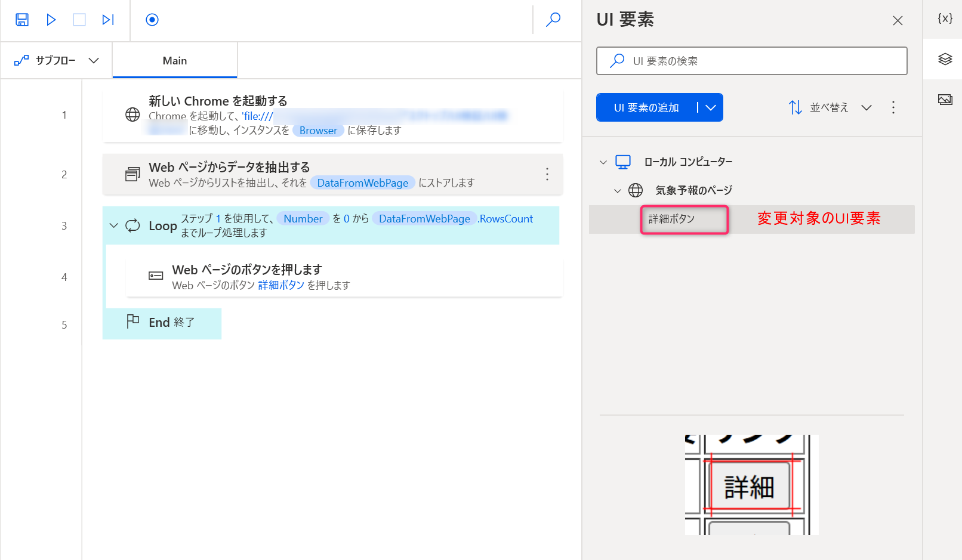962x560 pixels.
Task: Click the 気象予報のページ globe icon
Action: pyautogui.click(x=636, y=190)
